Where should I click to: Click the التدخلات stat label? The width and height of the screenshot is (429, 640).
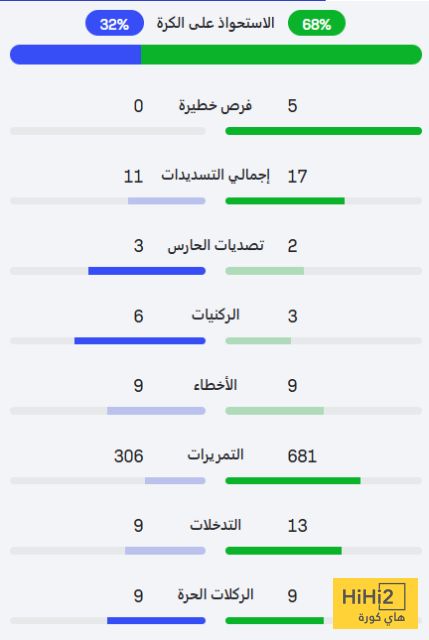pyautogui.click(x=216, y=525)
